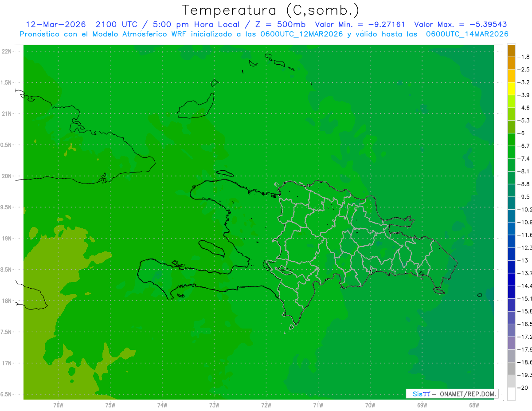Click legend value "-5.3"
This screenshot has width=532, height=411.
pos(524,121)
